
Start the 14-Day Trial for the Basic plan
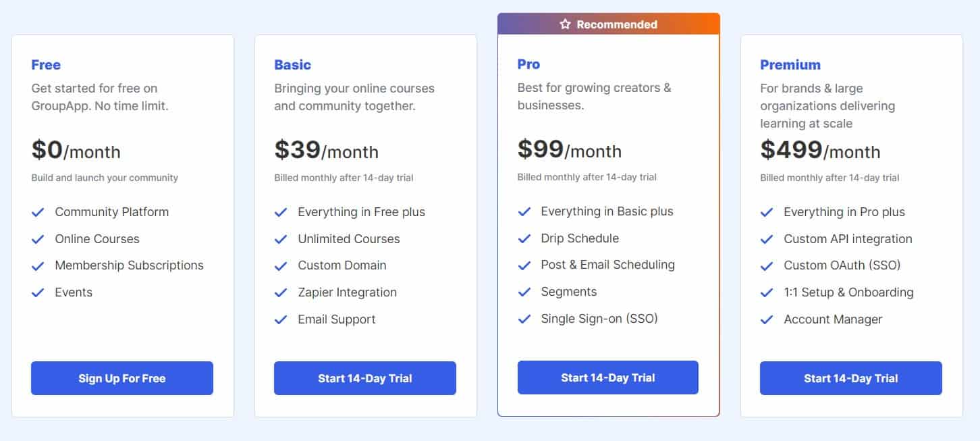coord(364,378)
